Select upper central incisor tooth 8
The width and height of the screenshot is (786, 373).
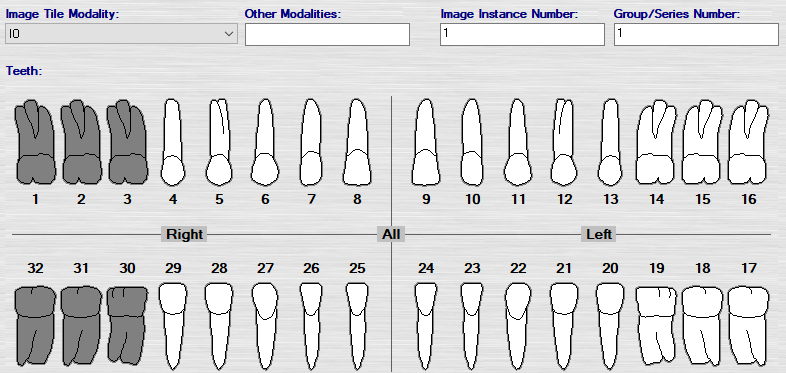357,142
